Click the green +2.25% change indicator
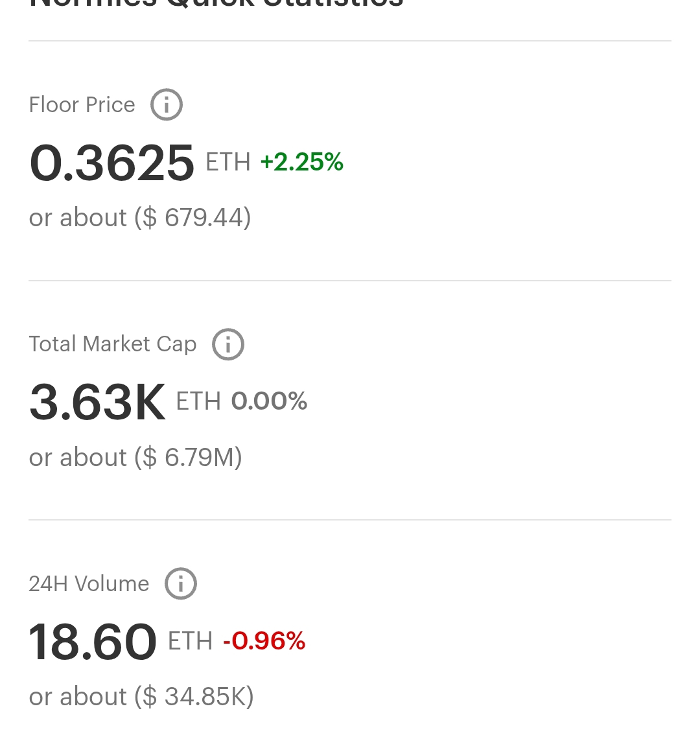The height and width of the screenshot is (737, 700). pyautogui.click(x=302, y=161)
